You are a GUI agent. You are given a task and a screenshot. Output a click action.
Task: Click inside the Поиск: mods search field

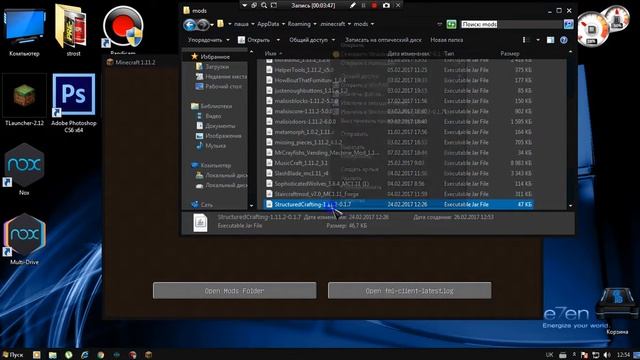point(512,24)
